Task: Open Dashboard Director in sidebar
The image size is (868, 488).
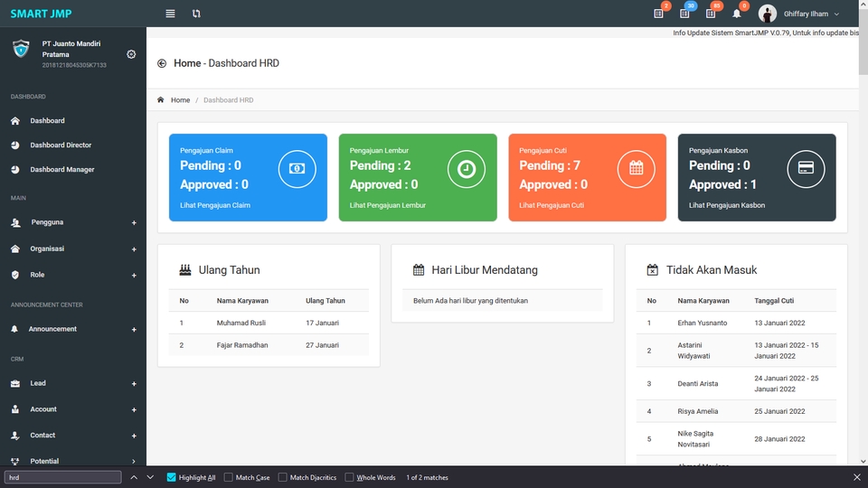Action: click(x=61, y=145)
